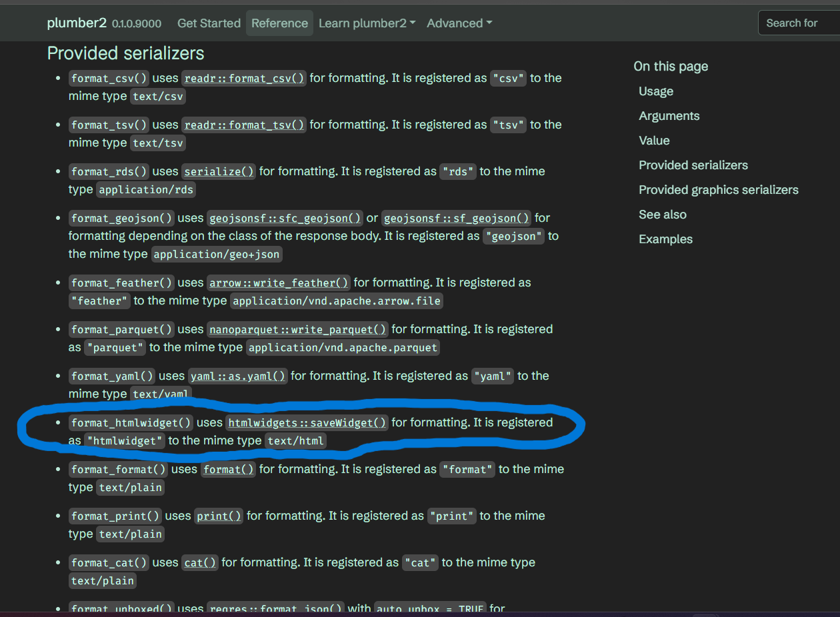This screenshot has height=617, width=840.
Task: Focus the Search for input field
Action: (x=800, y=23)
